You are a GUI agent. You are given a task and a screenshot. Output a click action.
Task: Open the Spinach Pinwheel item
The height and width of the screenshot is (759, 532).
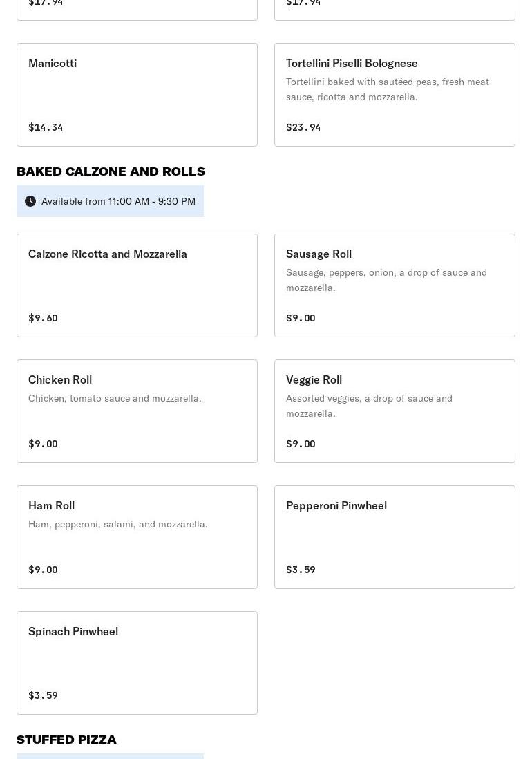(x=137, y=663)
